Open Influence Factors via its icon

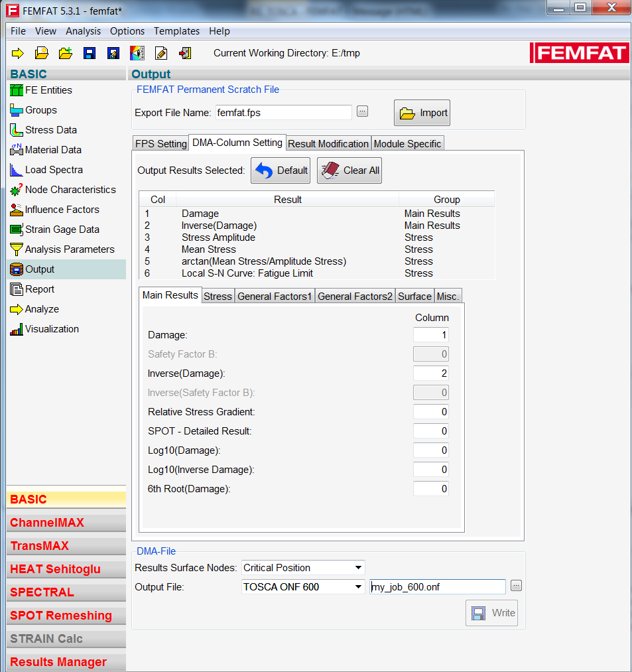17,210
